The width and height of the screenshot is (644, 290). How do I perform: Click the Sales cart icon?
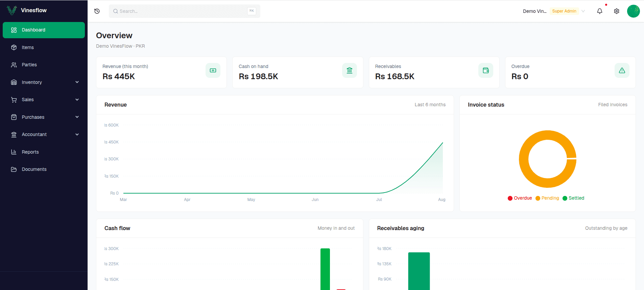14,99
